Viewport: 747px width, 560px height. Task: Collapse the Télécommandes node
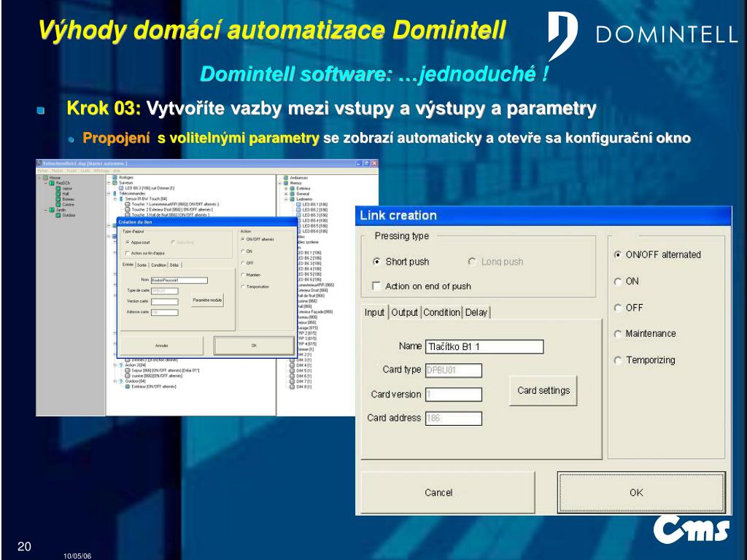(x=109, y=194)
